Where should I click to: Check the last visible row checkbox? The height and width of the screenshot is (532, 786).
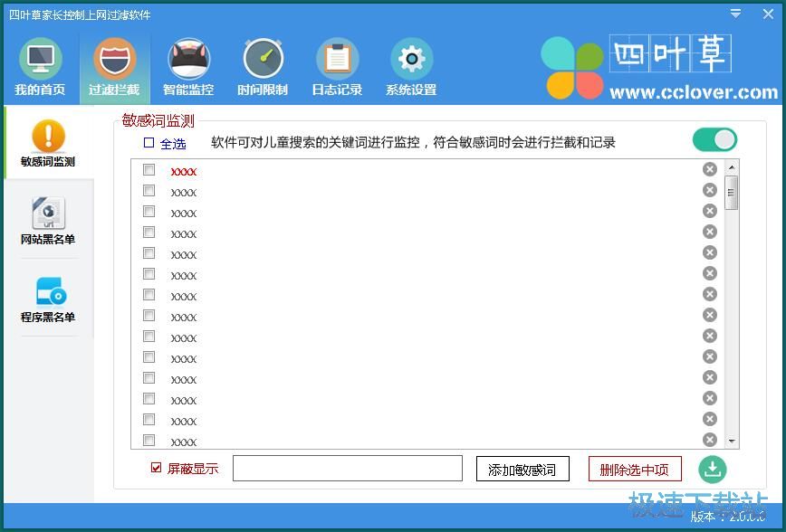[x=149, y=441]
